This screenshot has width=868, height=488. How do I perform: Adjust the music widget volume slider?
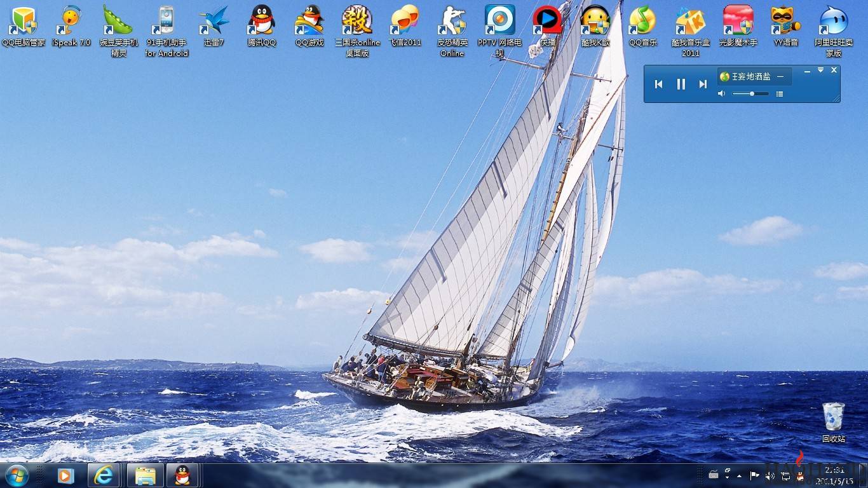pyautogui.click(x=750, y=94)
